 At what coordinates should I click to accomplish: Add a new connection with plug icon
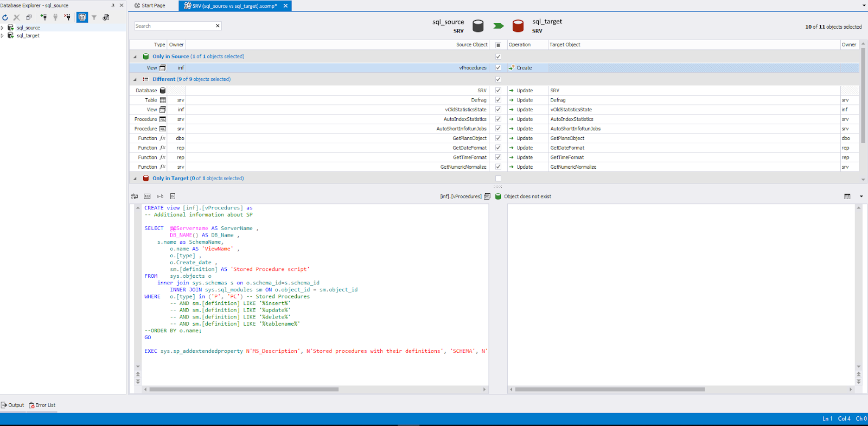[43, 17]
